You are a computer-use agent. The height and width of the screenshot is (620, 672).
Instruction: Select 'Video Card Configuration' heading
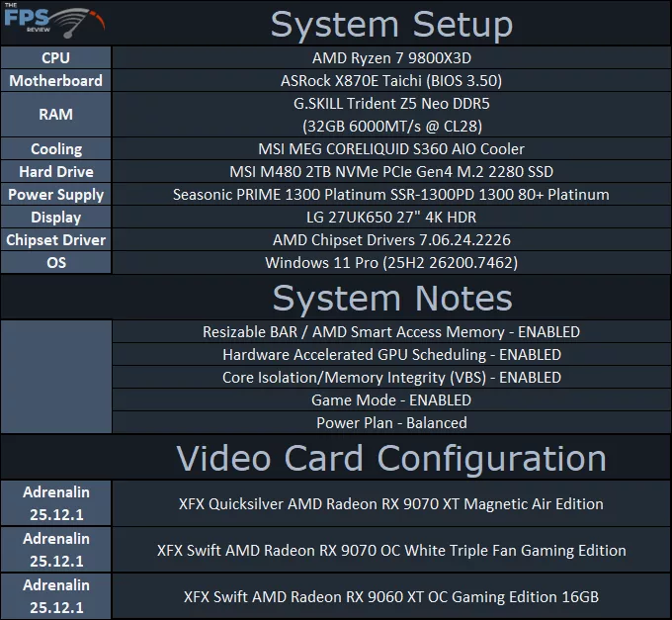point(391,459)
